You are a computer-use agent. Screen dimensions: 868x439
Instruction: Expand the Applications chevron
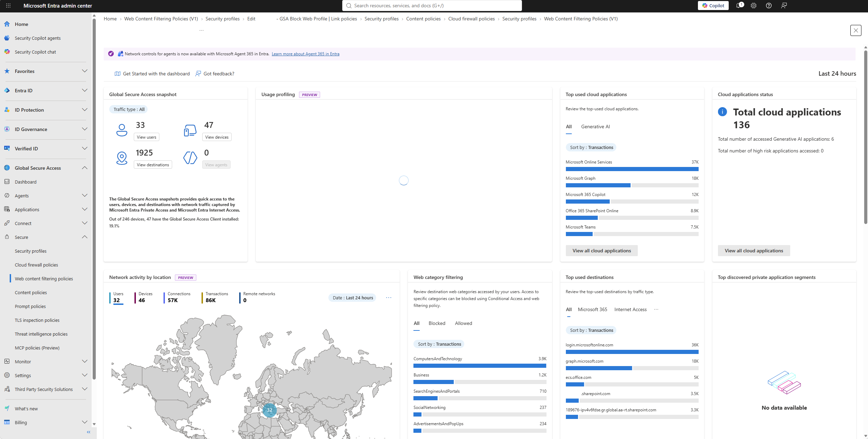pos(84,209)
